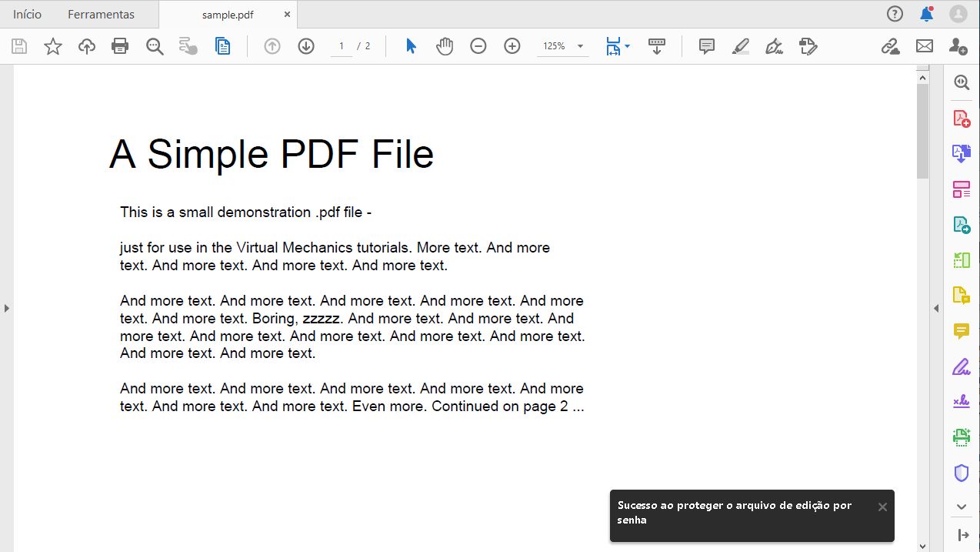Open search tool in right panel
The height and width of the screenshot is (552, 980).
point(962,82)
